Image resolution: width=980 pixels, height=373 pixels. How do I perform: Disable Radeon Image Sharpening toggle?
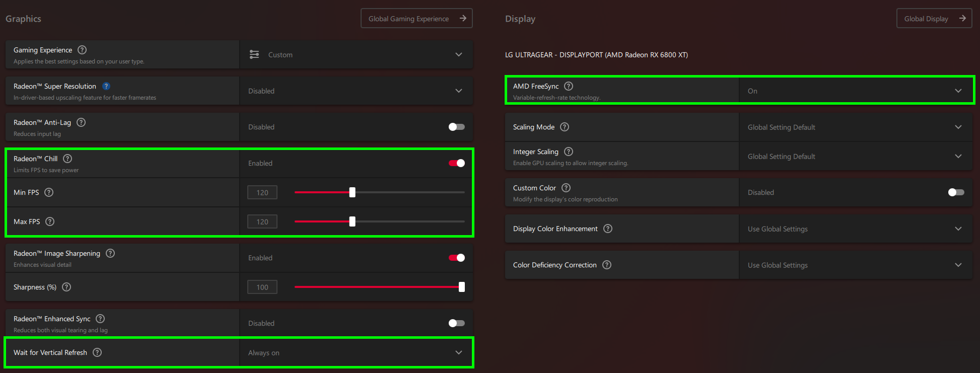[x=456, y=258]
